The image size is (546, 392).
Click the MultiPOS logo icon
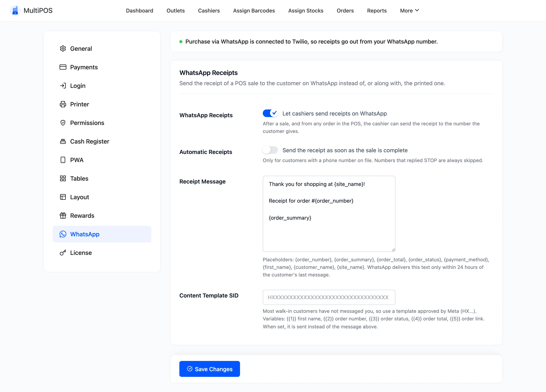point(15,11)
